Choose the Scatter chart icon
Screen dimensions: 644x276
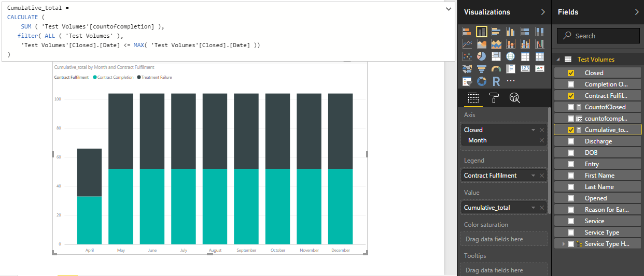[x=467, y=56]
